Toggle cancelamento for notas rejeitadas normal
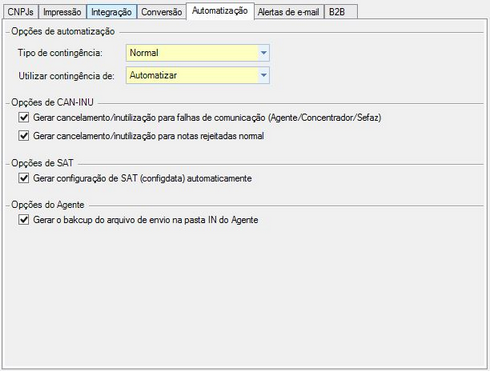This screenshot has width=490, height=371. 24,136
